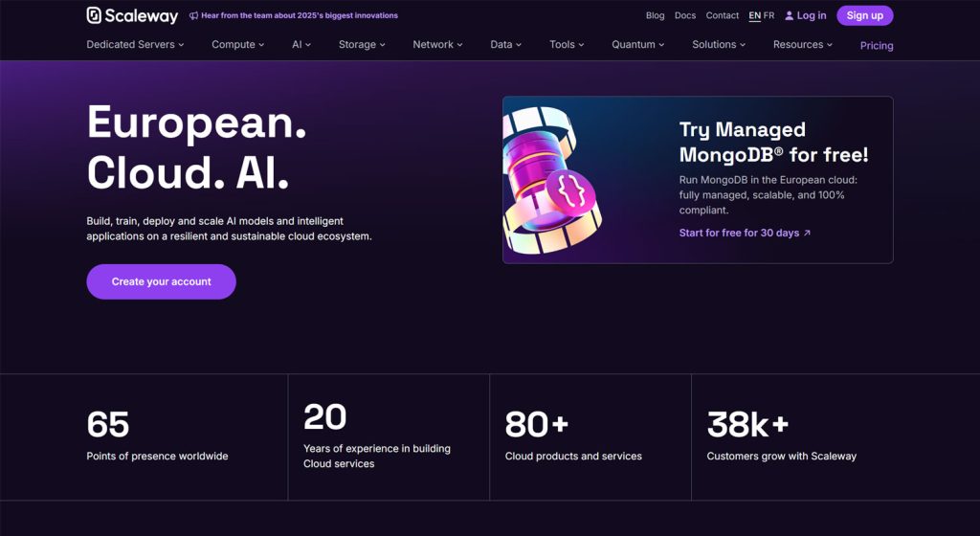Image resolution: width=980 pixels, height=536 pixels.
Task: Select EN language option
Action: pos(755,16)
